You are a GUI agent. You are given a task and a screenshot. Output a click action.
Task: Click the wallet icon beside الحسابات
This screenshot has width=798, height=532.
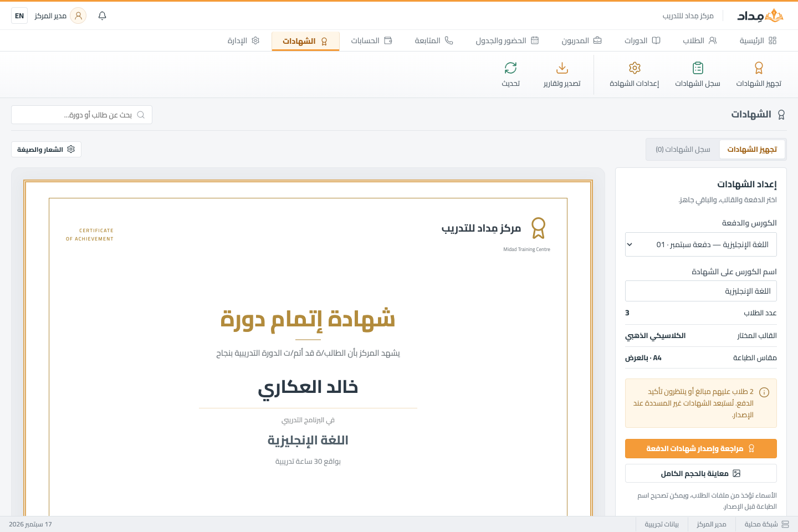388,40
